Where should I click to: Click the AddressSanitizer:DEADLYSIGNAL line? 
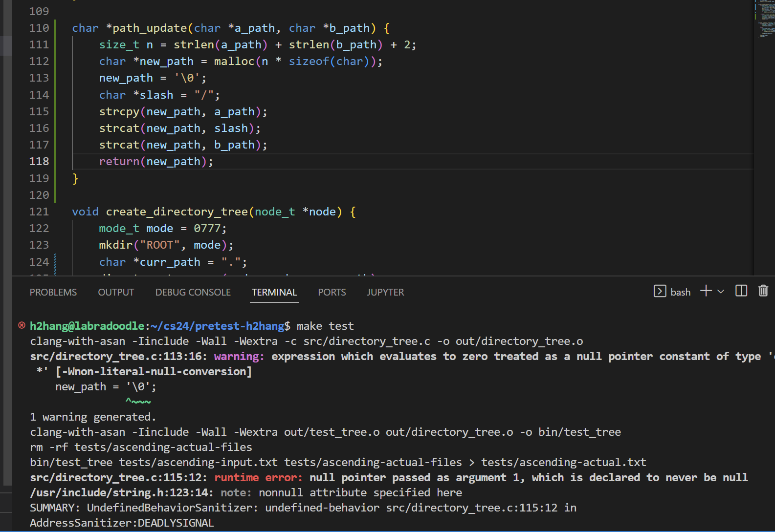tap(122, 523)
